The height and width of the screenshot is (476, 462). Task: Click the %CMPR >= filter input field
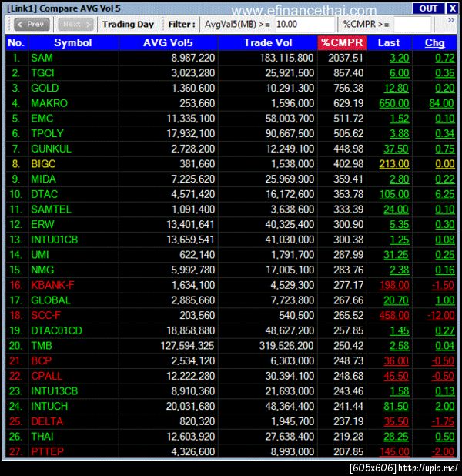coord(412,25)
